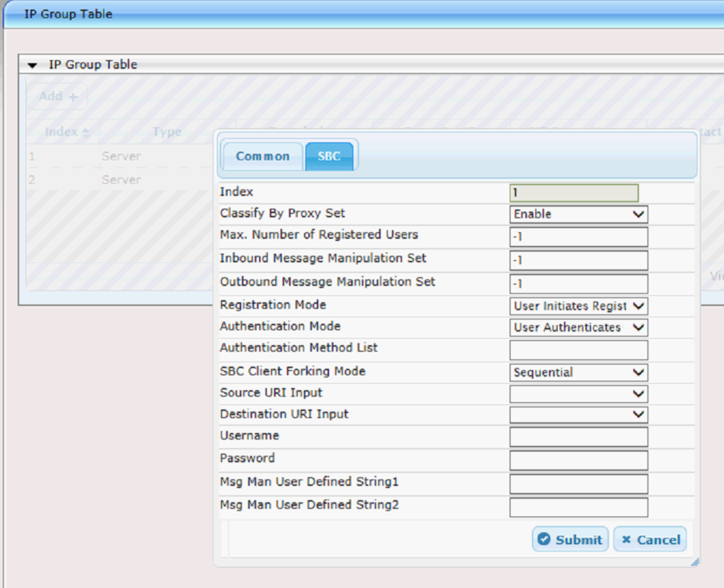Click the Cancel x icon
Viewport: 724px width, 588px height.
point(627,538)
